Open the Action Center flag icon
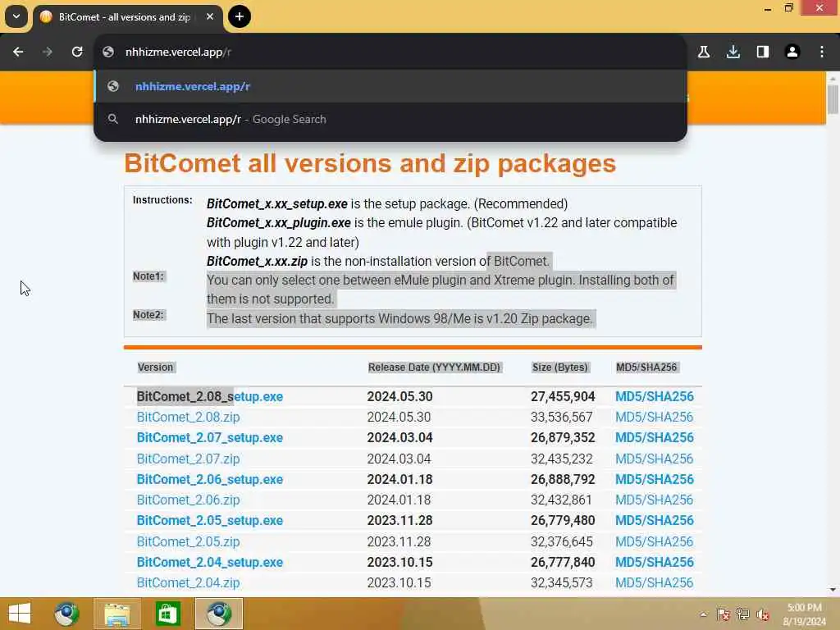This screenshot has height=630, width=840. (x=724, y=614)
